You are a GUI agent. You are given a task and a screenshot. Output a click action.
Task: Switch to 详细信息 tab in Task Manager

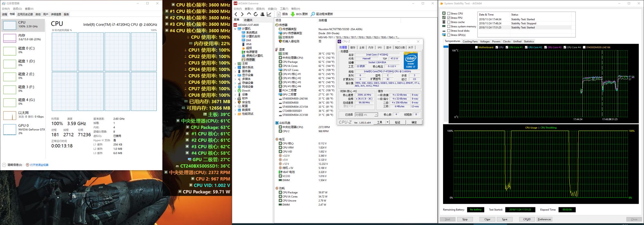pos(56,14)
